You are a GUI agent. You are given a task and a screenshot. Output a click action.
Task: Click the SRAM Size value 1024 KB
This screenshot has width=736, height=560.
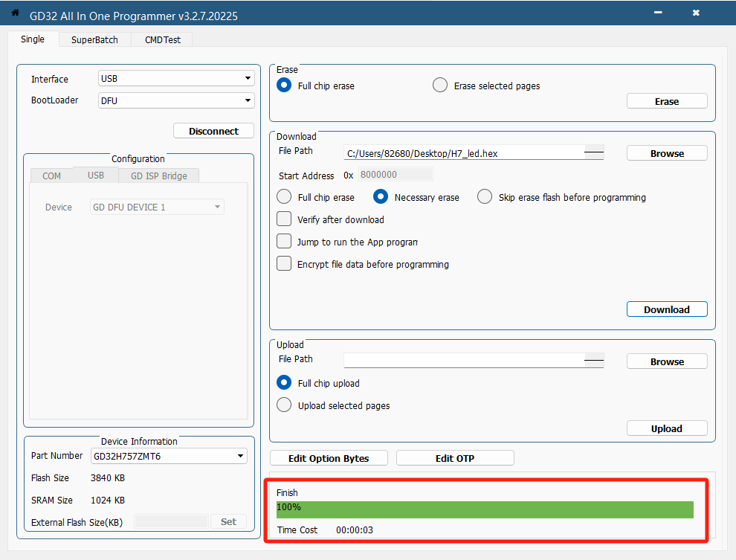[x=108, y=501]
